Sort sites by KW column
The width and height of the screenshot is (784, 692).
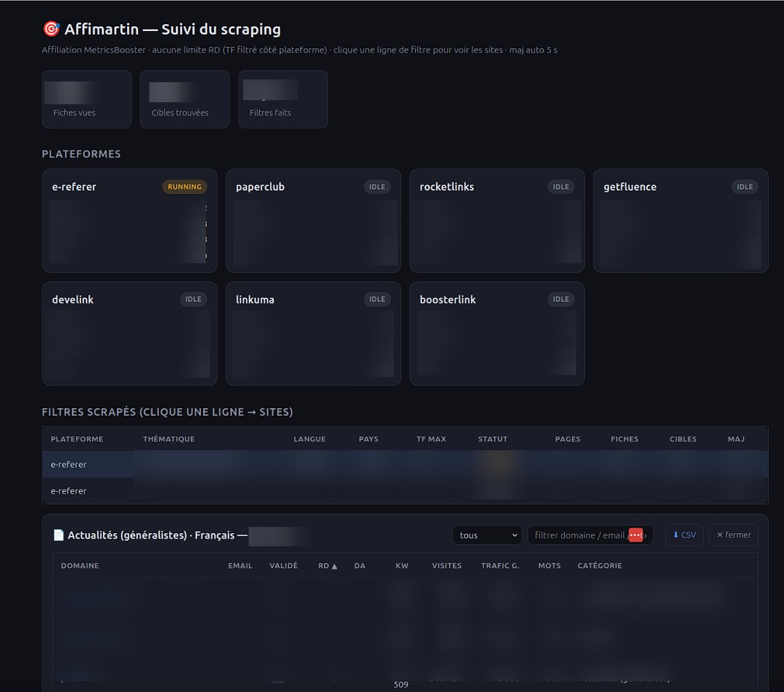402,566
